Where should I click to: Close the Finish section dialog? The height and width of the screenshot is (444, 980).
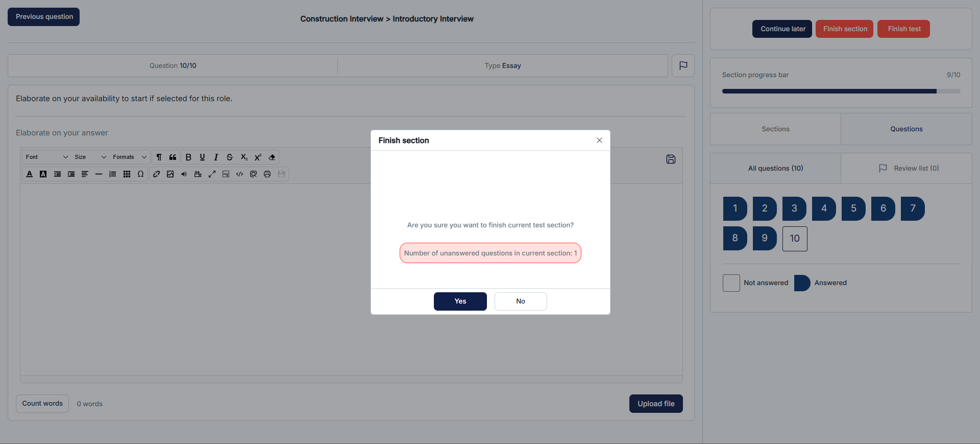599,141
